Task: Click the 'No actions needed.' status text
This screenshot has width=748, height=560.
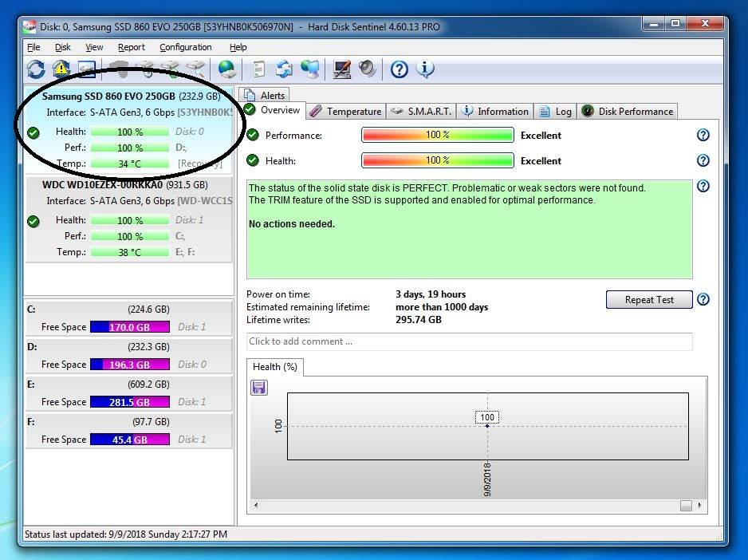Action: tap(292, 224)
